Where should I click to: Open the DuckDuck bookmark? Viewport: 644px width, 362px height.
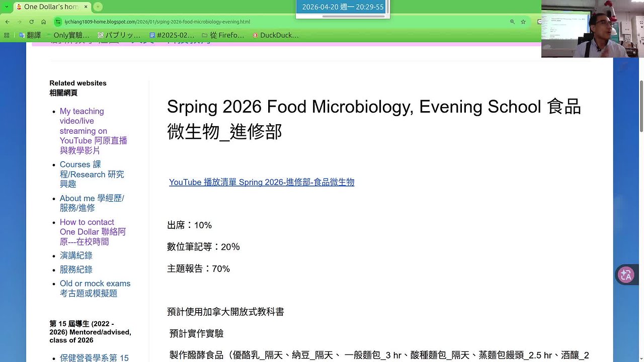coord(276,35)
